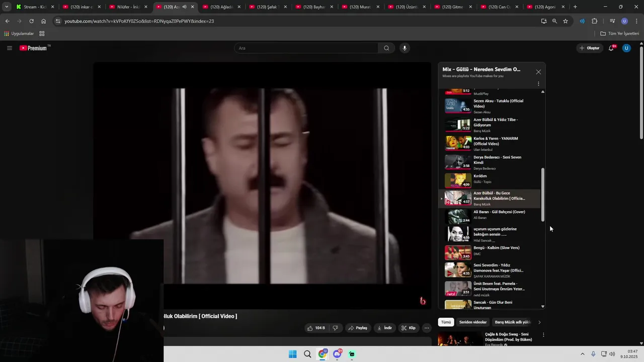Open volume control in system tray
The width and height of the screenshot is (644, 362).
(612, 354)
